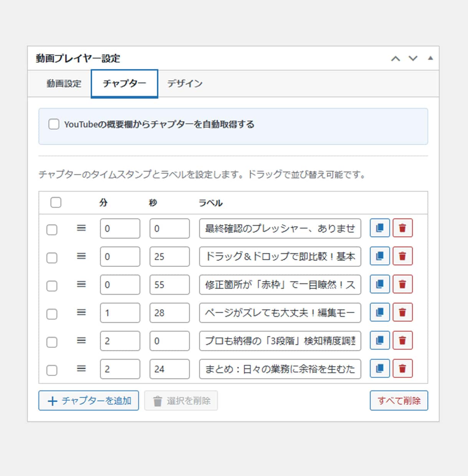
Task: Duplicate the chapter at 0 min 25 sec
Action: (x=380, y=256)
